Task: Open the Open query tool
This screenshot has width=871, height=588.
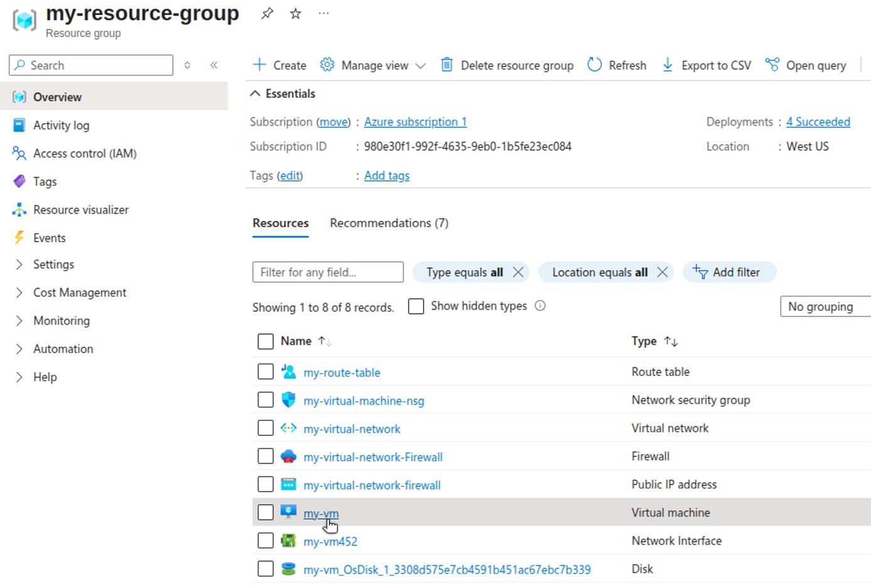Action: (773, 65)
